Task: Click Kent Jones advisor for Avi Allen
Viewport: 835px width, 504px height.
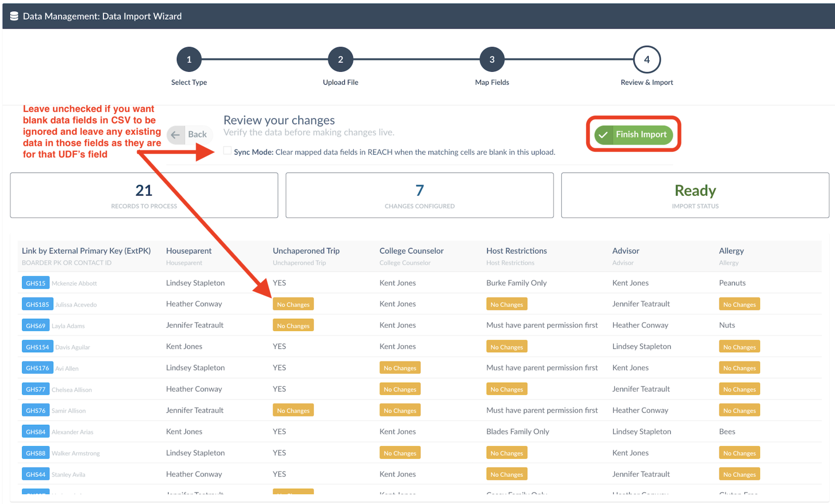Action: pyautogui.click(x=630, y=367)
